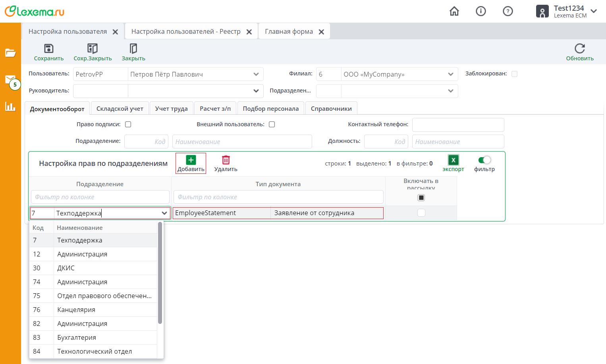Click the Контактный телефон input field

(x=458, y=125)
